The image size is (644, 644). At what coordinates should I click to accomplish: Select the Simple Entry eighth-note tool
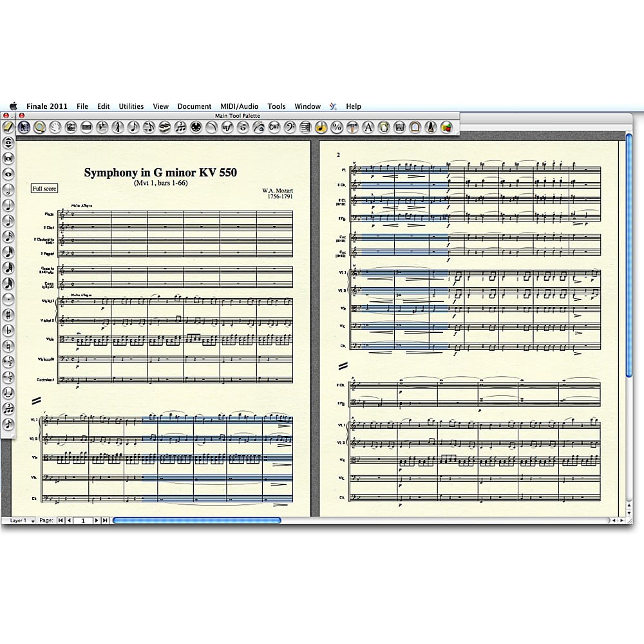(x=133, y=128)
